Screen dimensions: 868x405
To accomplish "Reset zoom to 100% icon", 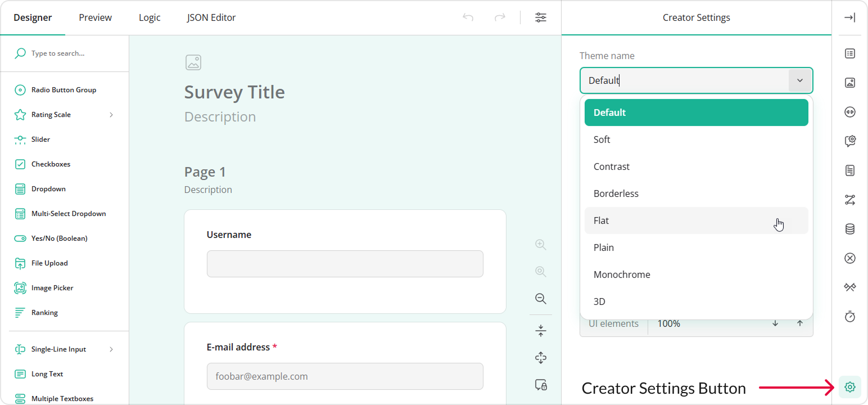I will 541,272.
